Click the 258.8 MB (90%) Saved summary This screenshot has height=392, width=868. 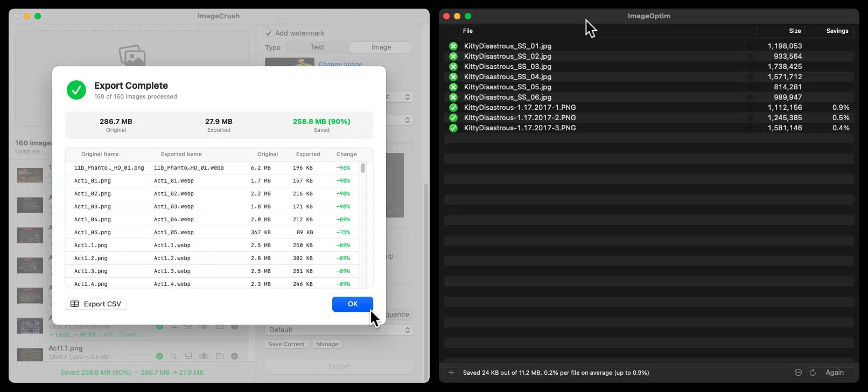pyautogui.click(x=321, y=125)
